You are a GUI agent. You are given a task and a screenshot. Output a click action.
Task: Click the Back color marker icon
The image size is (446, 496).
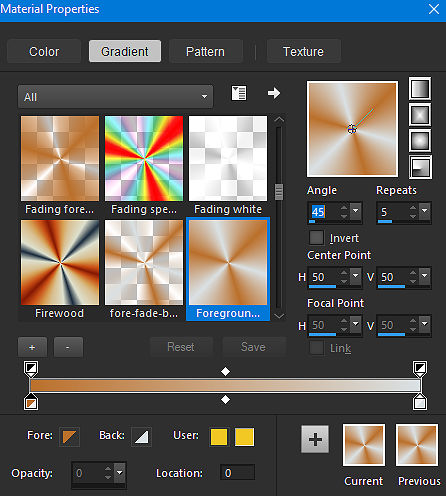coord(141,437)
